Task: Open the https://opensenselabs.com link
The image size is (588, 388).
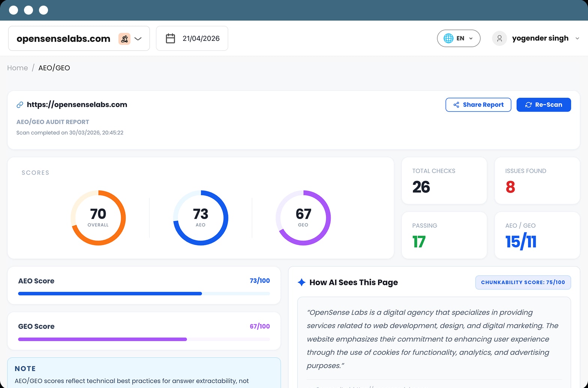Action: [x=77, y=104]
